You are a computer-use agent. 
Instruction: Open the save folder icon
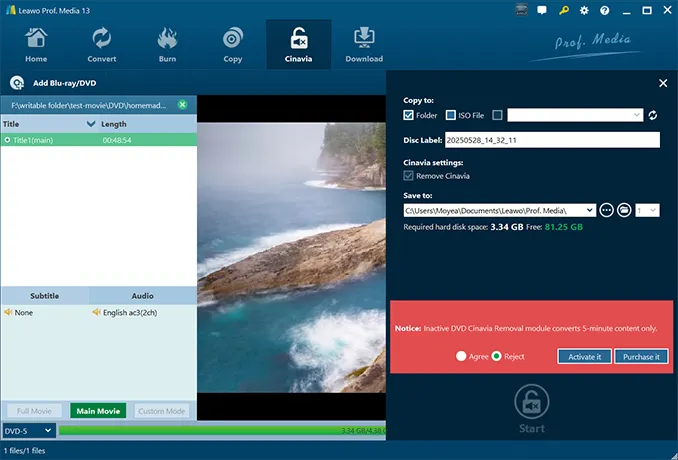[x=623, y=210]
